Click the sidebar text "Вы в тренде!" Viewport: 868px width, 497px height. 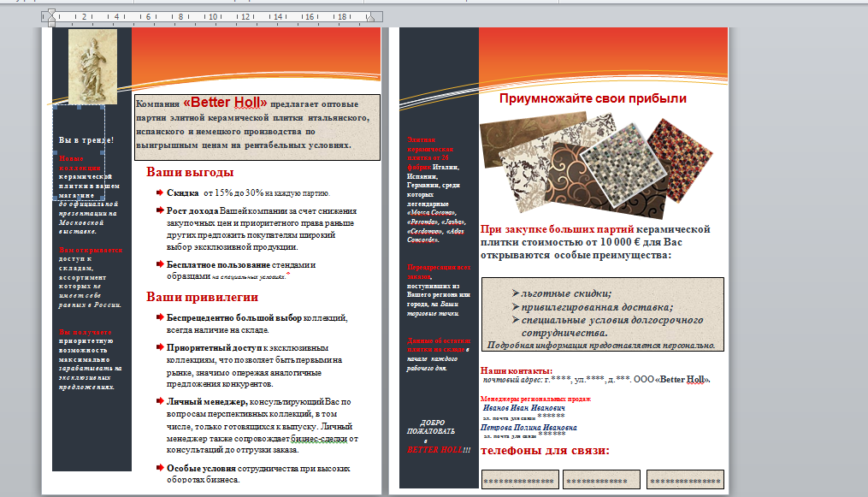pos(86,140)
